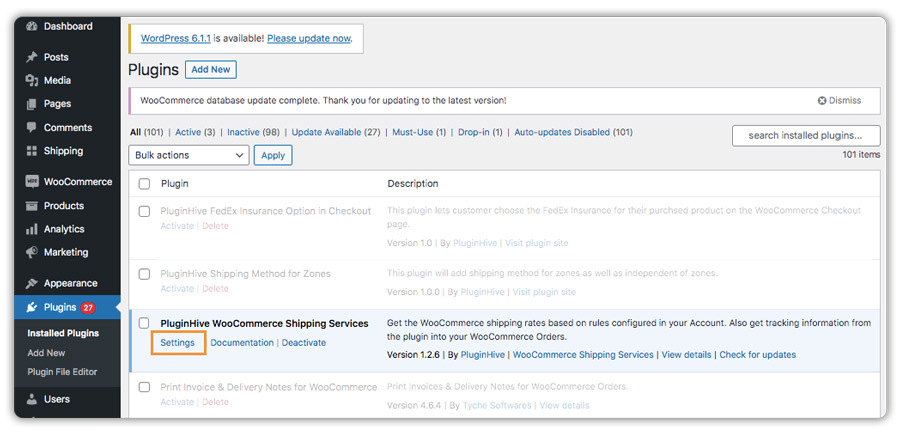The width and height of the screenshot is (900, 433).
Task: Click the search installed plugins field
Action: pyautogui.click(x=806, y=136)
